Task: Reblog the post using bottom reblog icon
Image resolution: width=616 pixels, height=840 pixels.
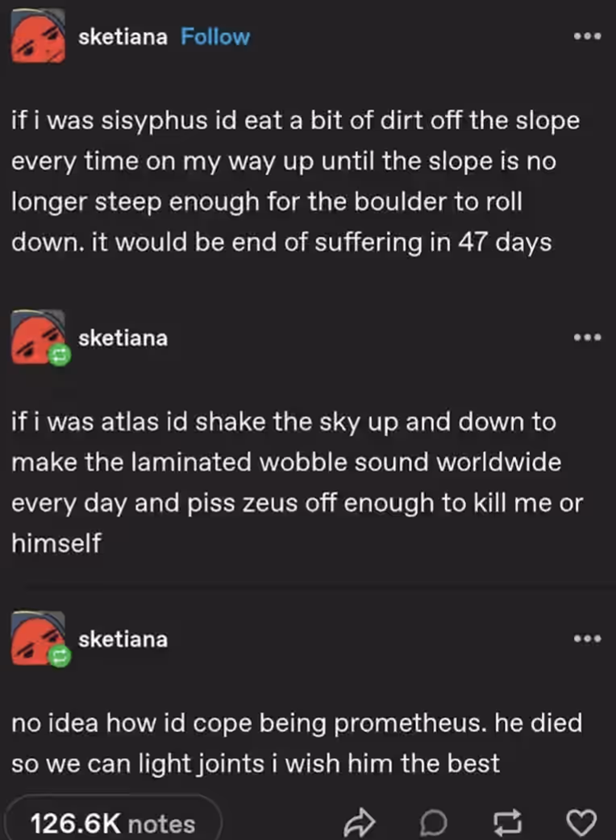Action: (506, 822)
